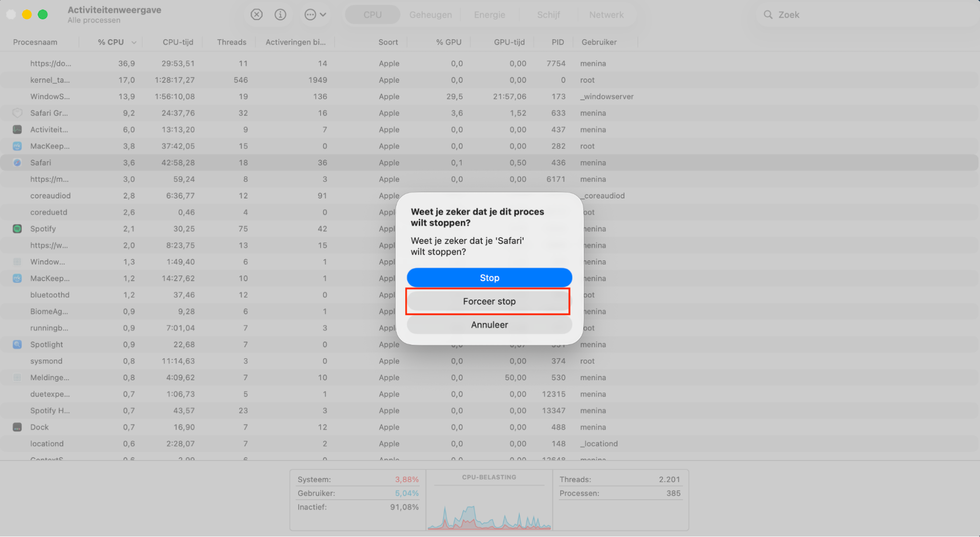Image resolution: width=980 pixels, height=537 pixels.
Task: Click the magnifying glass icon in the Zoek field
Action: 768,14
